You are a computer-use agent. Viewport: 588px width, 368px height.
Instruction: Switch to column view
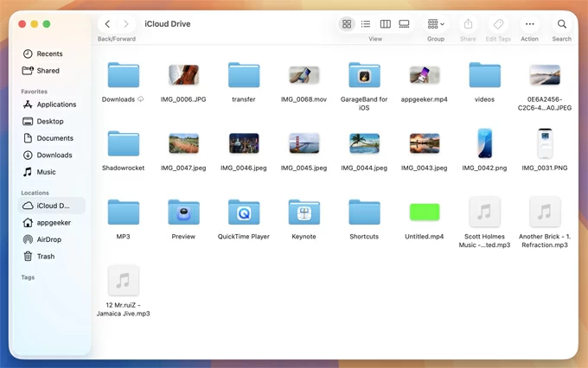386,24
